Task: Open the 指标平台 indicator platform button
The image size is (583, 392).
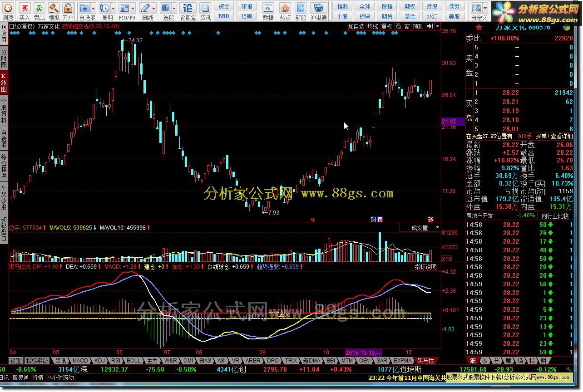Action: [37, 361]
